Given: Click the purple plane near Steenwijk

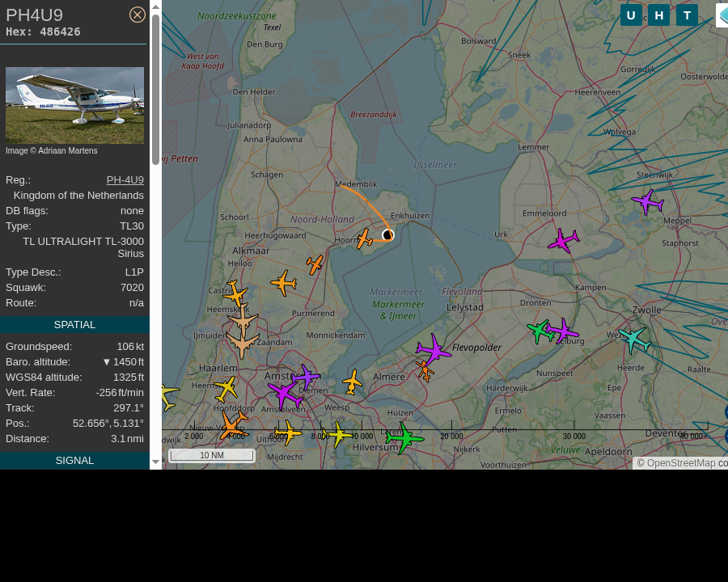Looking at the screenshot, I should pos(648,202).
